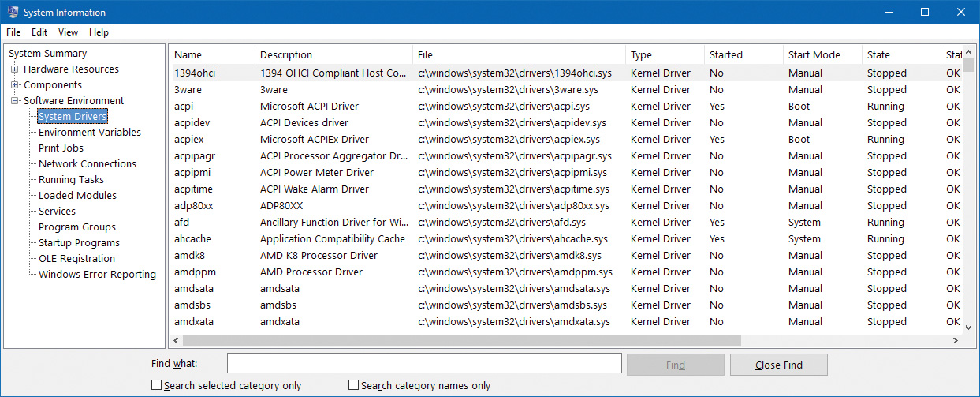Select Environment Variables in the tree

pyautogui.click(x=89, y=133)
